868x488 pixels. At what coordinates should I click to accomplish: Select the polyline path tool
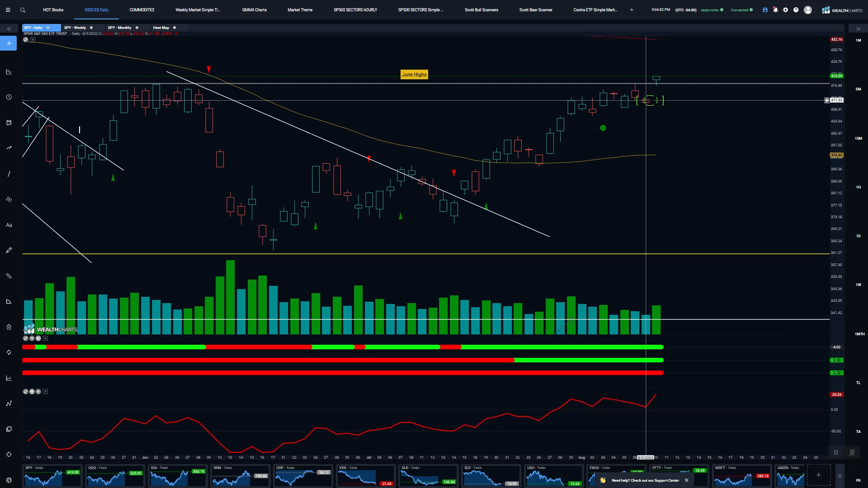tap(9, 404)
